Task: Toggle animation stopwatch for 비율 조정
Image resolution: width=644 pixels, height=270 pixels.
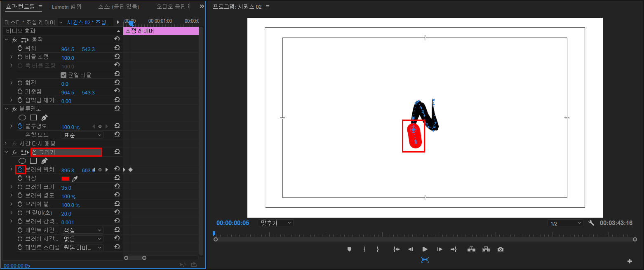Action: click(x=20, y=57)
